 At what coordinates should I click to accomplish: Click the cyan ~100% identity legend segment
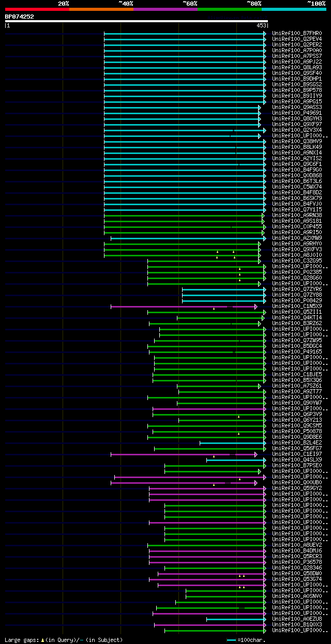(x=294, y=9)
